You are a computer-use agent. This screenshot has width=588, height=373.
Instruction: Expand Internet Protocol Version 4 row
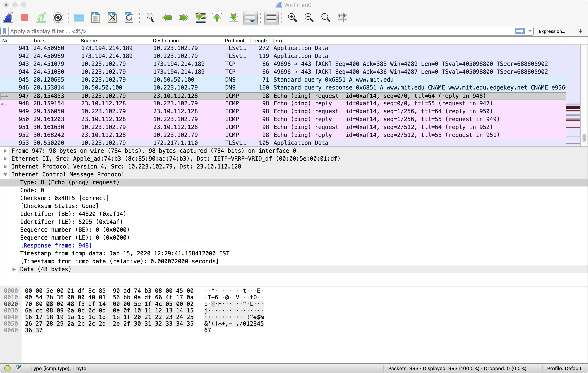click(5, 167)
